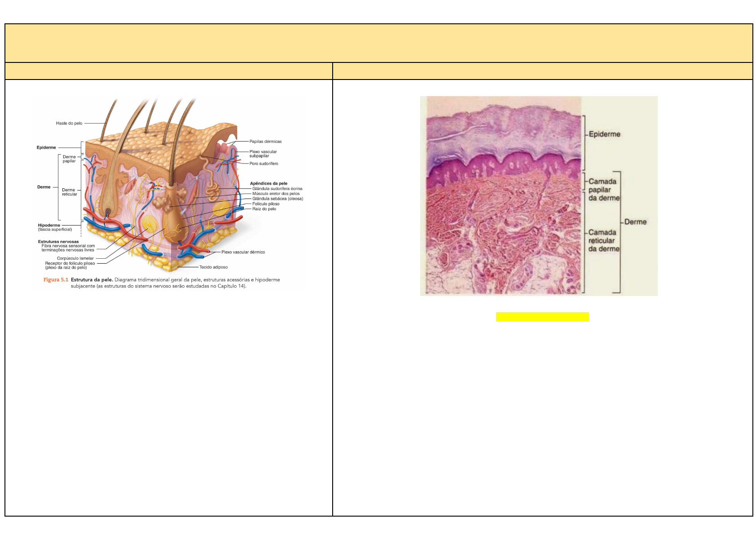Click the yellow highlighted bar below the histology image

pyautogui.click(x=542, y=317)
